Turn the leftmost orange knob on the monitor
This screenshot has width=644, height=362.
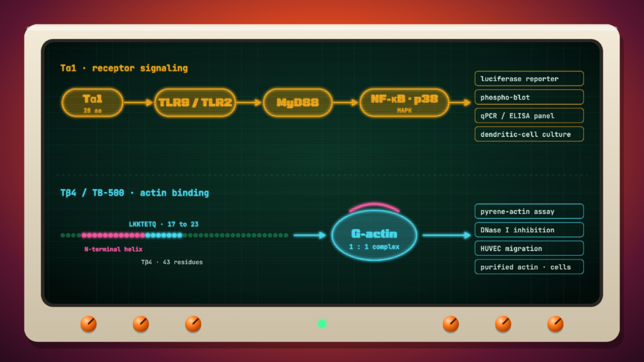coord(89,324)
